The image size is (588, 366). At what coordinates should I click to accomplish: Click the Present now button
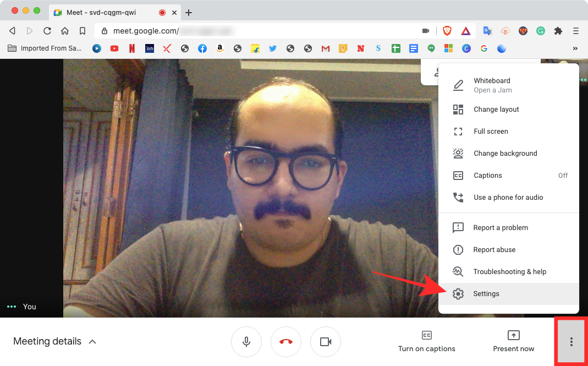click(513, 341)
